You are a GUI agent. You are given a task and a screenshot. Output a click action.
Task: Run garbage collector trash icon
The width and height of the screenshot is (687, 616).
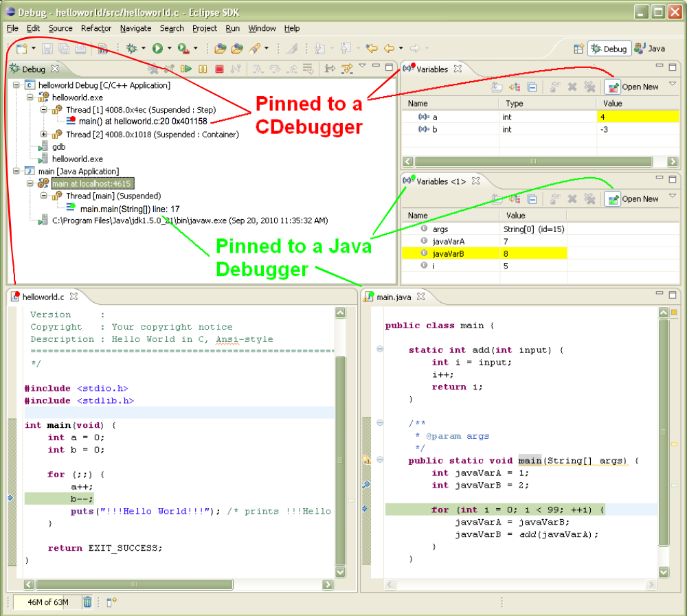(x=88, y=602)
